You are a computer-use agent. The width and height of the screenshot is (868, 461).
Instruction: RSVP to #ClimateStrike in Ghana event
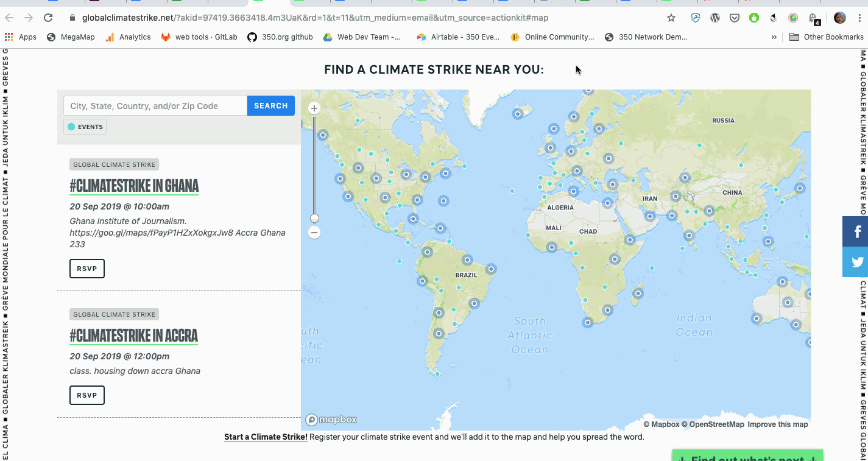(87, 269)
